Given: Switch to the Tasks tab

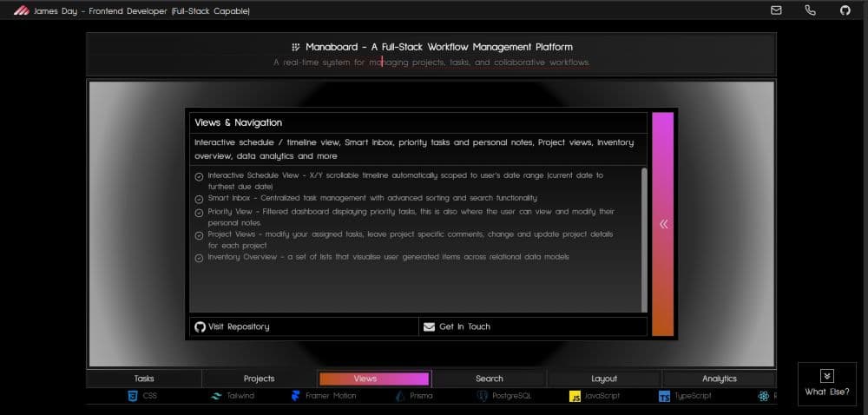Looking at the screenshot, I should tap(144, 379).
